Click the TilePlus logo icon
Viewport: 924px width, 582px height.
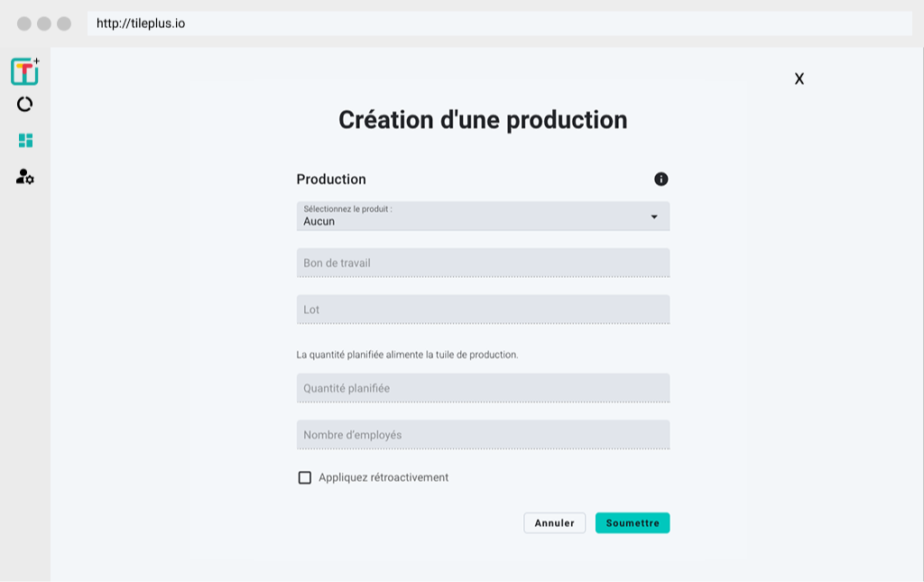click(x=24, y=71)
